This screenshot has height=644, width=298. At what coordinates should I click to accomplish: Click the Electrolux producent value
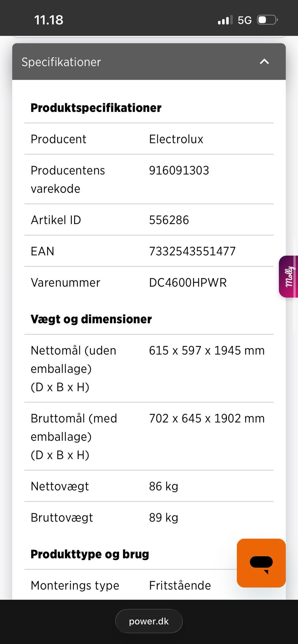[176, 139]
